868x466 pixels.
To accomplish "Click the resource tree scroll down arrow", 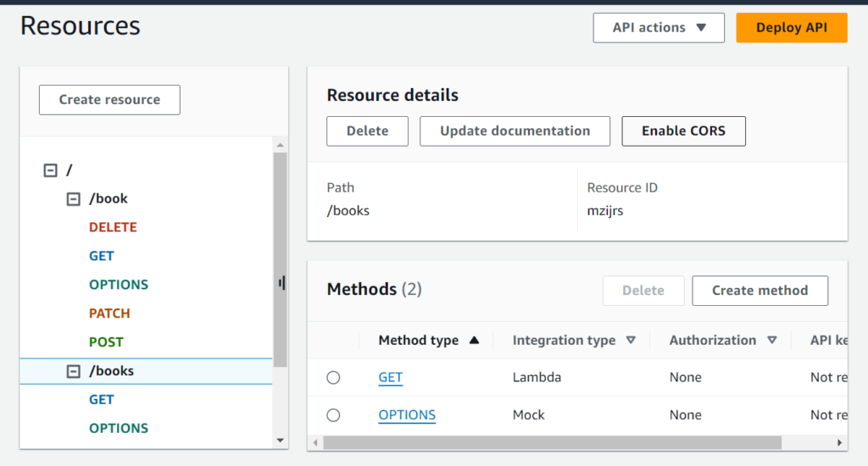I will [x=281, y=441].
